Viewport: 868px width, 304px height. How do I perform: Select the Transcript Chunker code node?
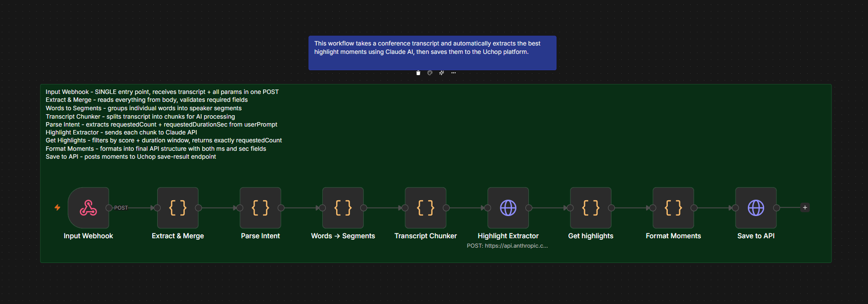click(426, 208)
